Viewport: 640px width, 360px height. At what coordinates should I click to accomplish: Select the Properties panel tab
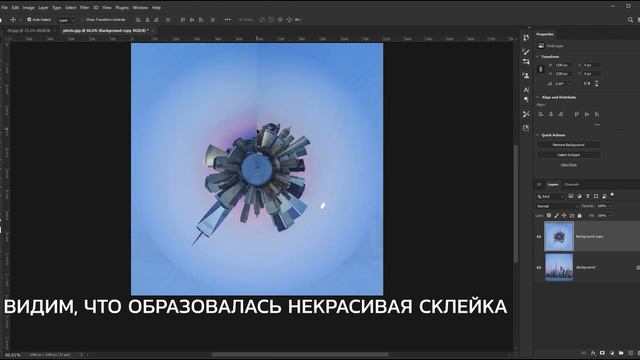(x=545, y=34)
